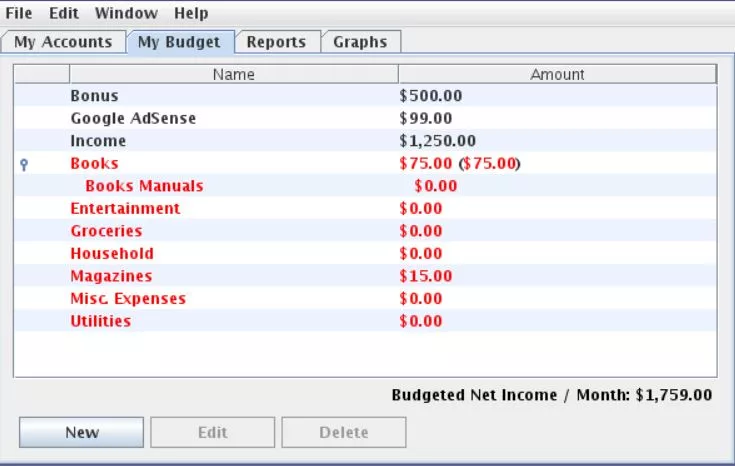735x466 pixels.
Task: Click the $15.00 Magazines amount
Action: (x=426, y=276)
